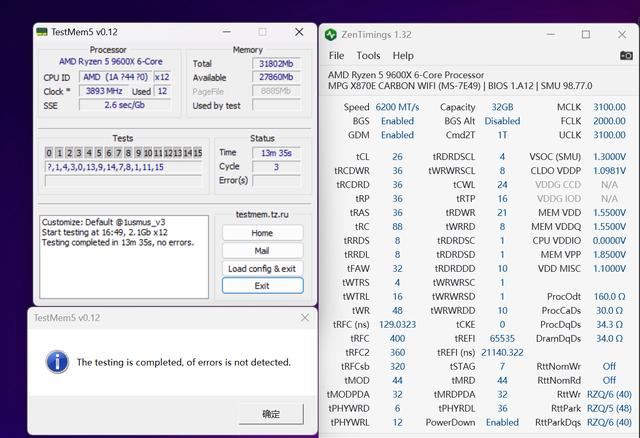The height and width of the screenshot is (438, 640).
Task: Click the Time status field 13m 35s
Action: [276, 153]
